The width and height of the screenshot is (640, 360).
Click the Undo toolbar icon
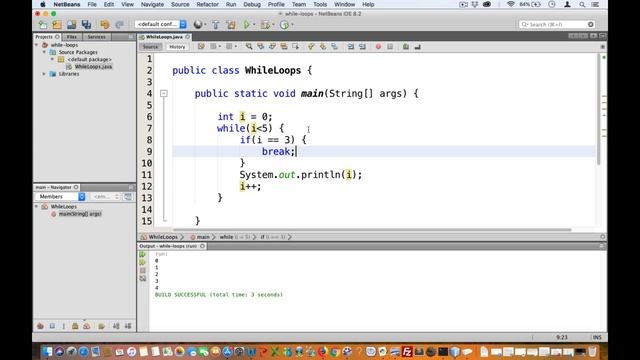pos(104,24)
